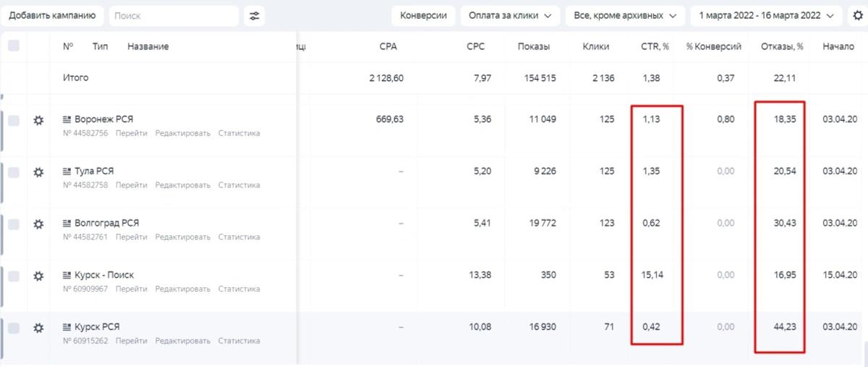Tick the select-all checkbox in header
Screen dimensions: 868x367
pyautogui.click(x=14, y=46)
